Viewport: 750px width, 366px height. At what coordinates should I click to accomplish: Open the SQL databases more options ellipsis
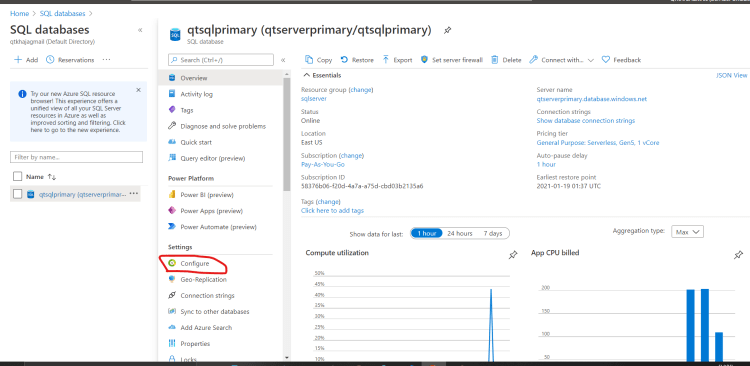[106, 60]
